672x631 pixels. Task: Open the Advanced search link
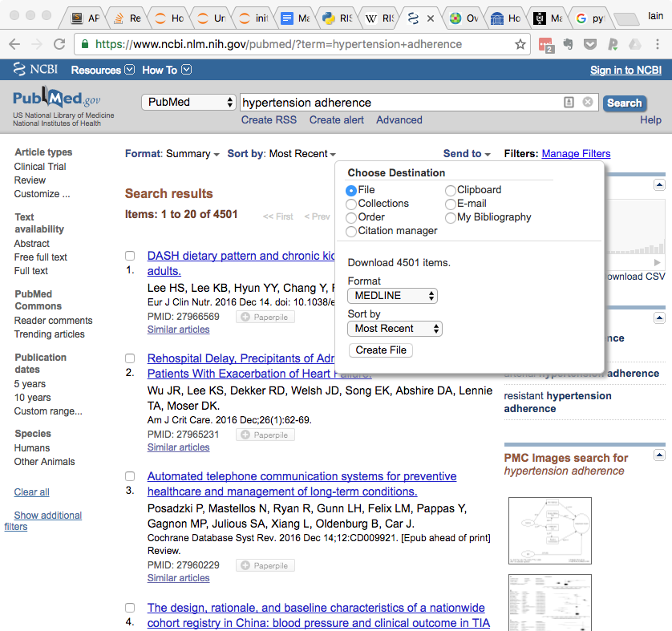399,120
